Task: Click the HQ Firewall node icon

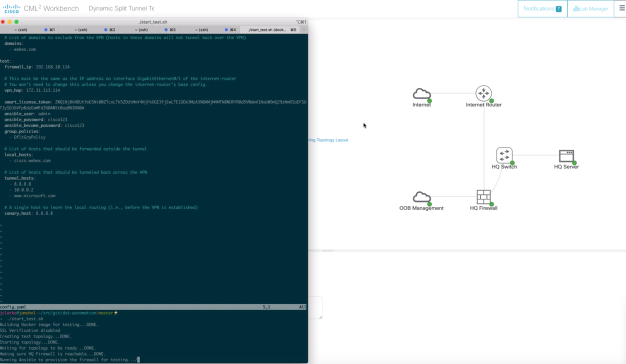Action: pos(483,197)
